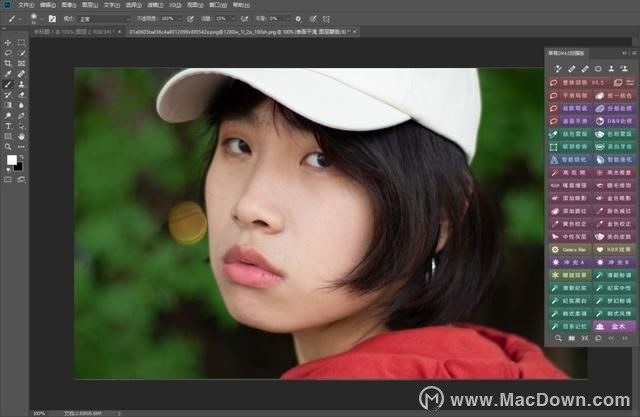Viewport: 640px width, 417px height.
Task: Toggle Quick Mask mode
Action: pos(8,180)
